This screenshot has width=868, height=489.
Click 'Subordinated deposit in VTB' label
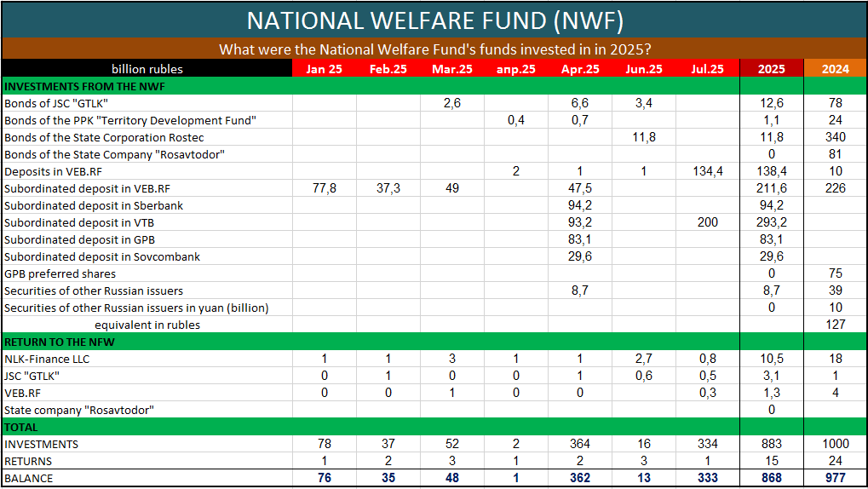[x=79, y=222]
